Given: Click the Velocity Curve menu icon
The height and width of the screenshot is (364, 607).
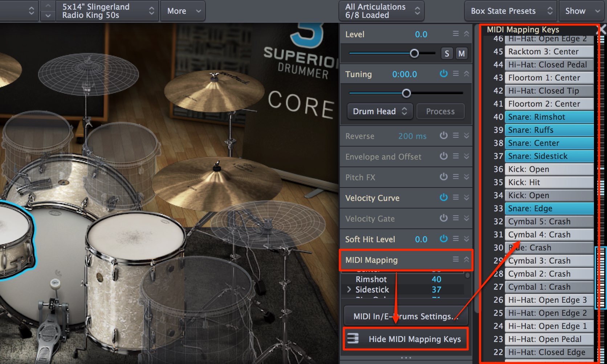Looking at the screenshot, I should click(456, 198).
